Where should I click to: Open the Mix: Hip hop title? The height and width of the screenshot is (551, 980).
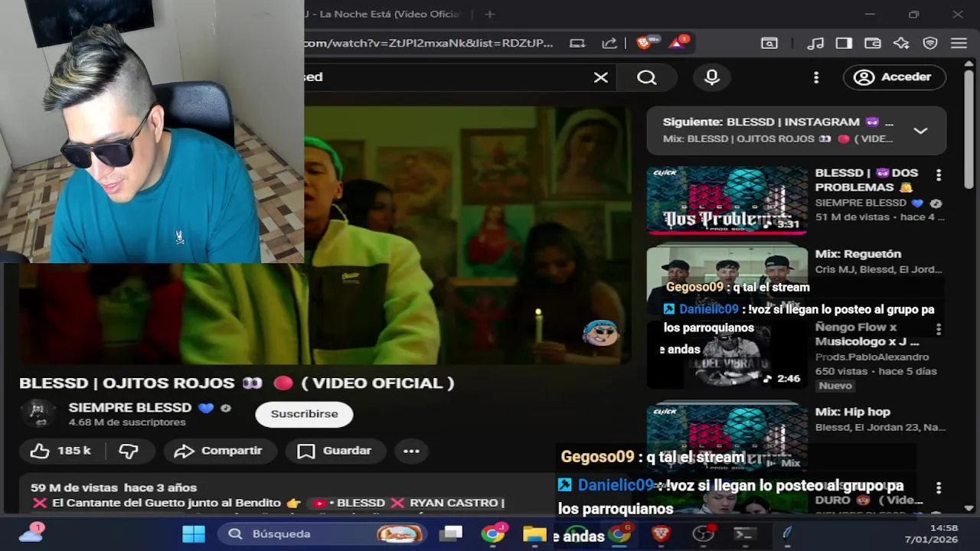(x=852, y=412)
